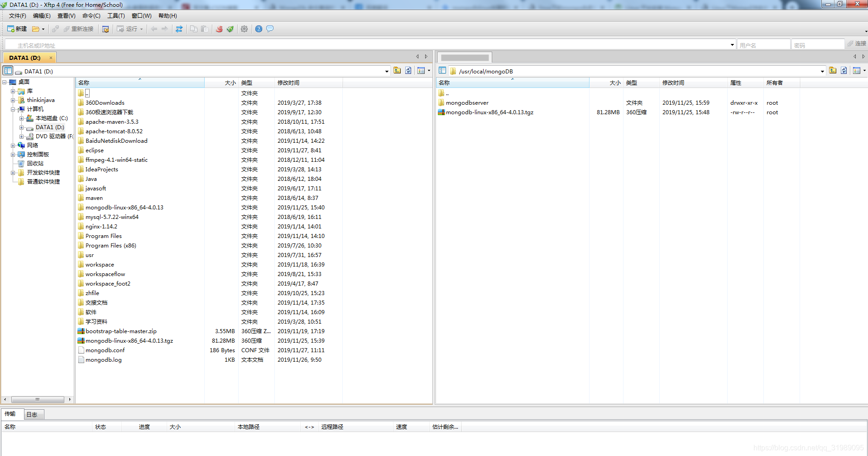Close the DATA1 (D:) tab
The image size is (868, 456).
tap(51, 58)
